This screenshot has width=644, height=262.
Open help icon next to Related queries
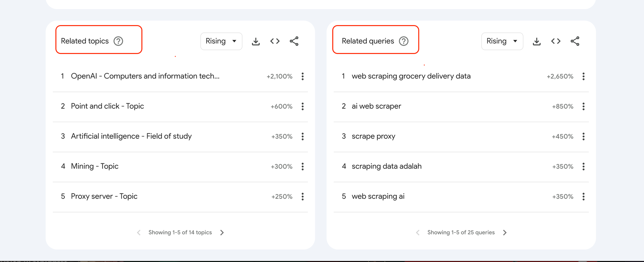coord(403,41)
